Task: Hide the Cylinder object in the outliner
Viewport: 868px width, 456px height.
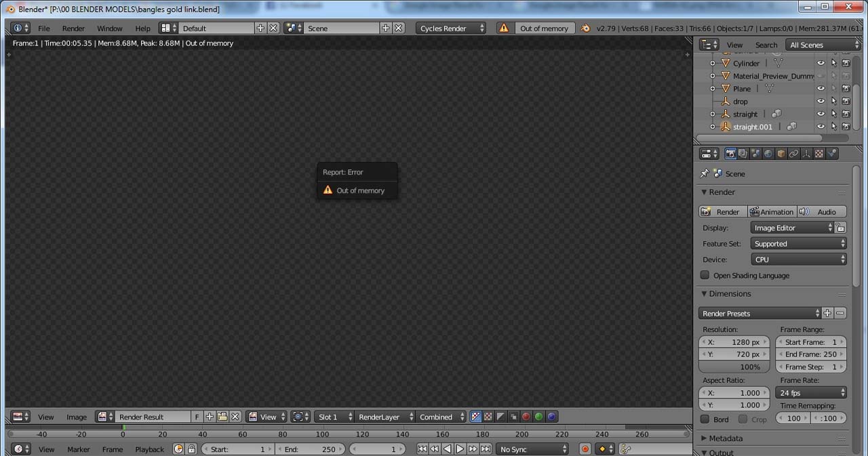Action: [x=821, y=62]
